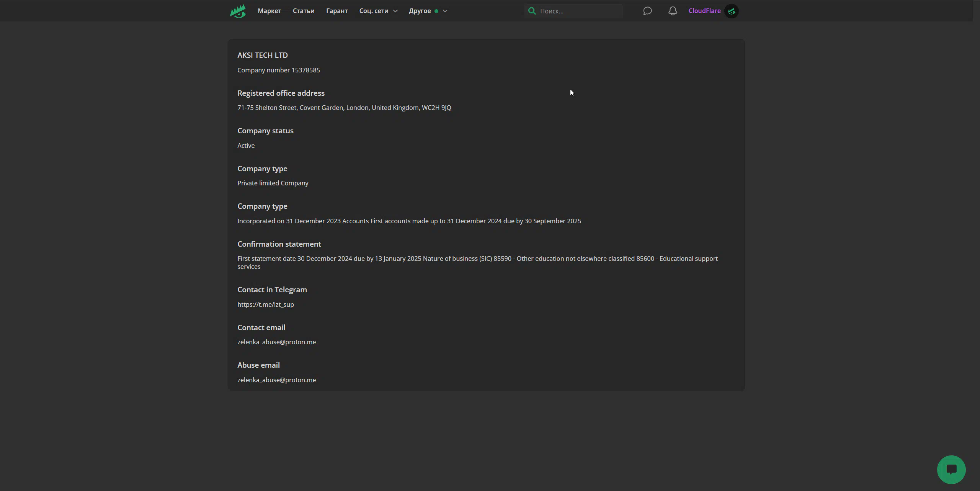Click the Private limited Company value
The height and width of the screenshot is (491, 980).
(x=273, y=183)
